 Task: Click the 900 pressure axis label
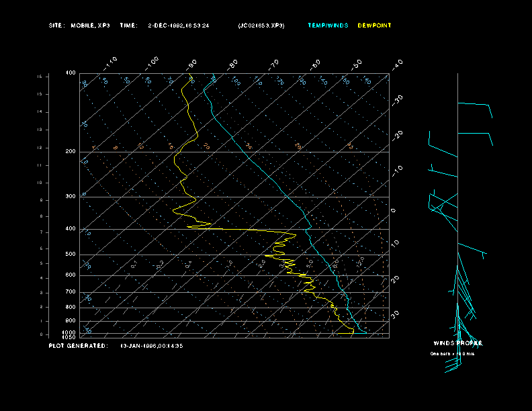click(x=71, y=321)
